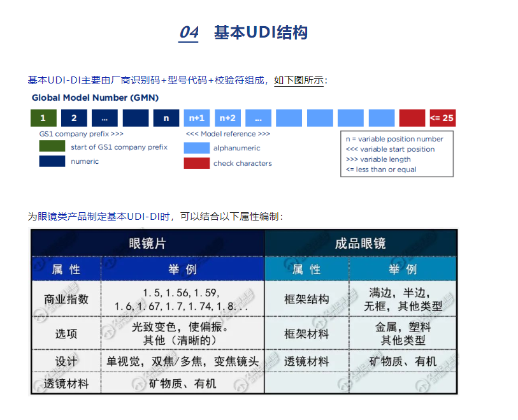Screen dimensions: 518x420
Task: Click the "04" section number heading
Action: (x=189, y=33)
